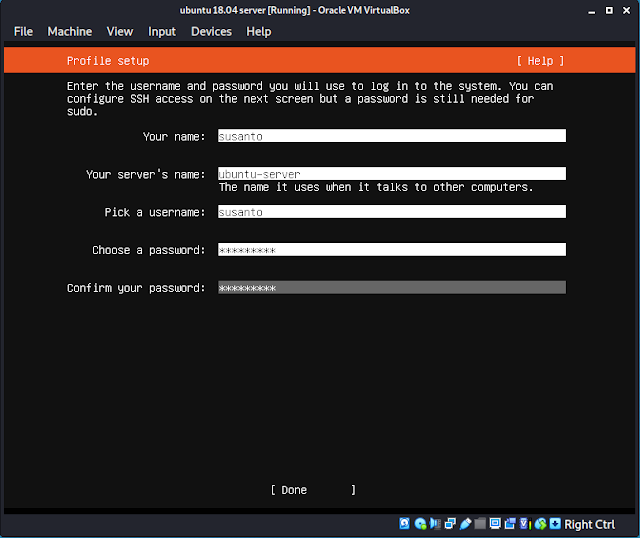Click the display status icon

point(495,524)
